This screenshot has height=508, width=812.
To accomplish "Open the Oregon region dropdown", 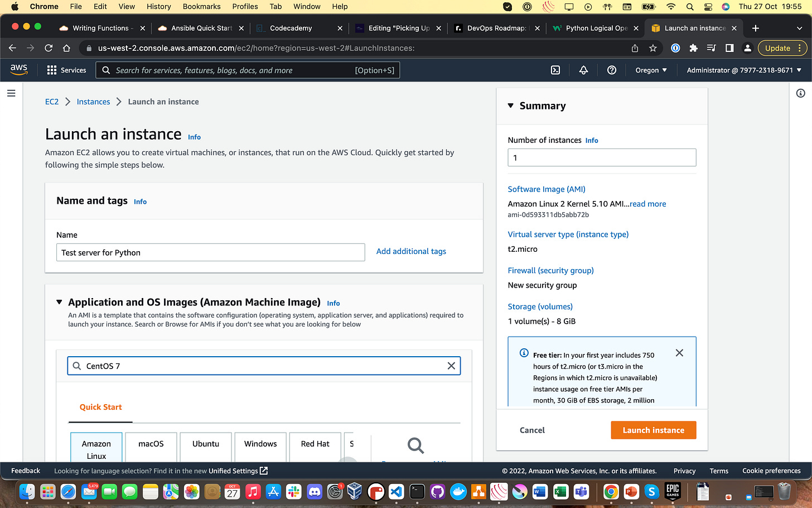I will [x=651, y=70].
